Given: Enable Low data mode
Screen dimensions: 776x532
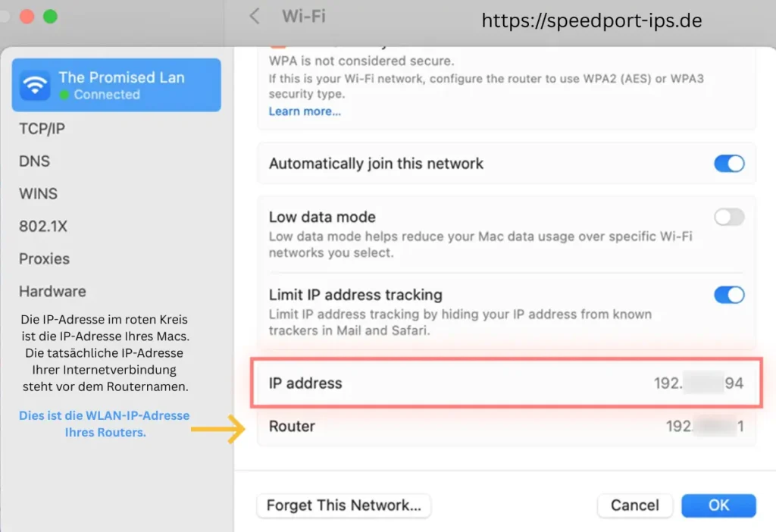Looking at the screenshot, I should [728, 217].
